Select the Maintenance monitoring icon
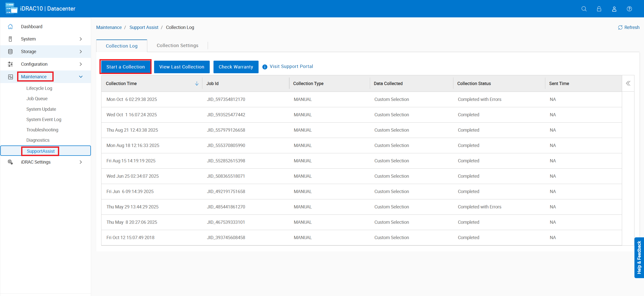 10,77
